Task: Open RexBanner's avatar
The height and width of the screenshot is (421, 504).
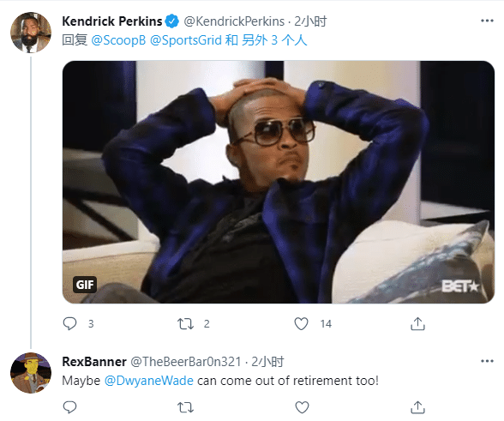Action: click(x=31, y=373)
